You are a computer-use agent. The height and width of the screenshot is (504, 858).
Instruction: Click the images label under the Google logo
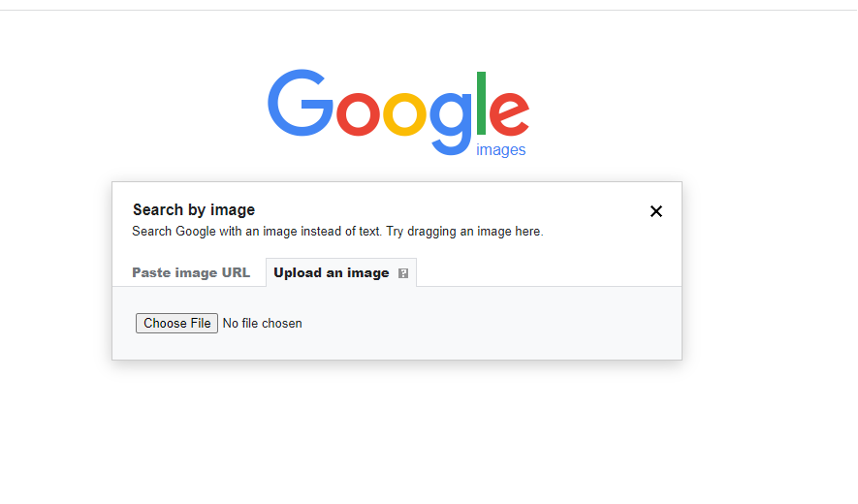pos(500,150)
